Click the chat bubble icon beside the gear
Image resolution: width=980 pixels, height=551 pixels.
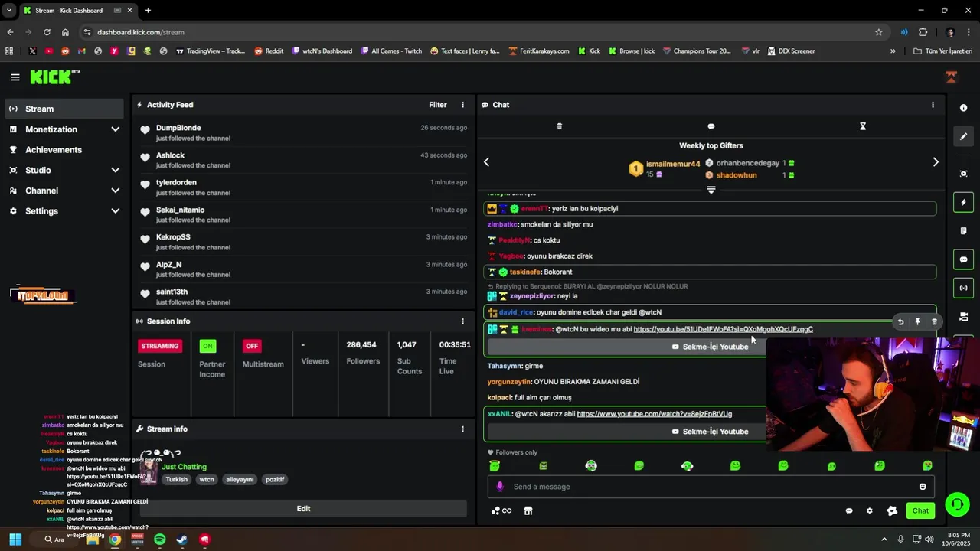point(849,510)
